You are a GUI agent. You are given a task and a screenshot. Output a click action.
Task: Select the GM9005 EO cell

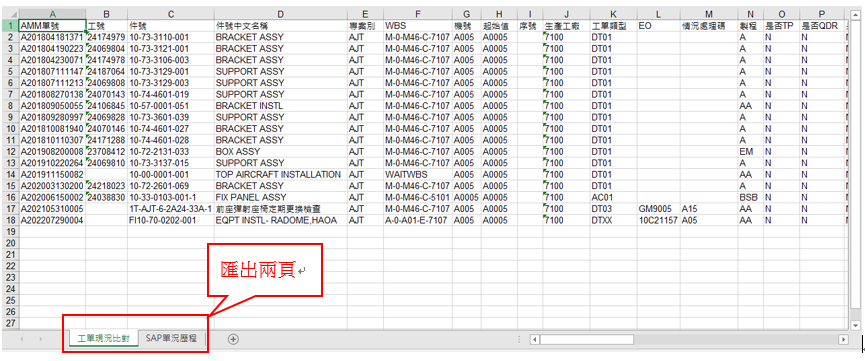(x=658, y=209)
